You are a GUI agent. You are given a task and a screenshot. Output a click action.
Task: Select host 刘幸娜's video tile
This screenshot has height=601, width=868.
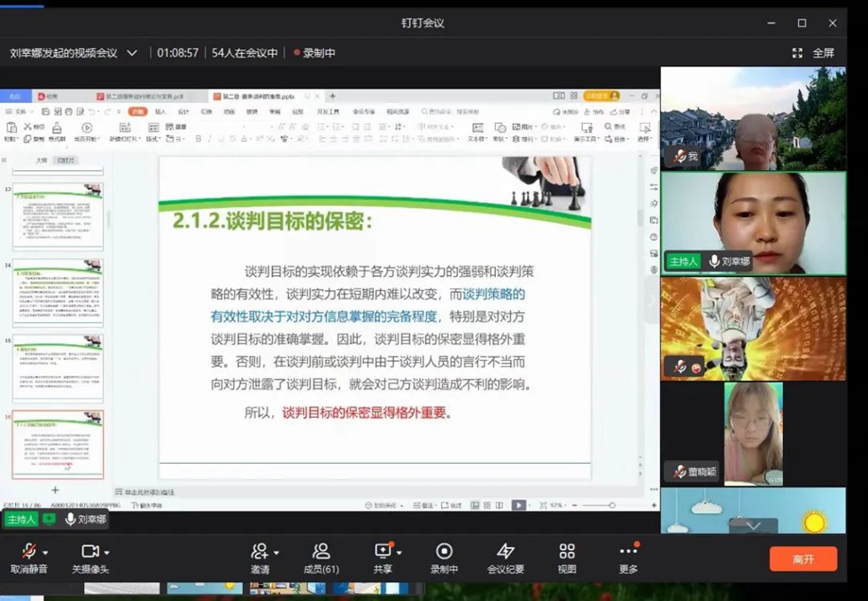(x=753, y=221)
